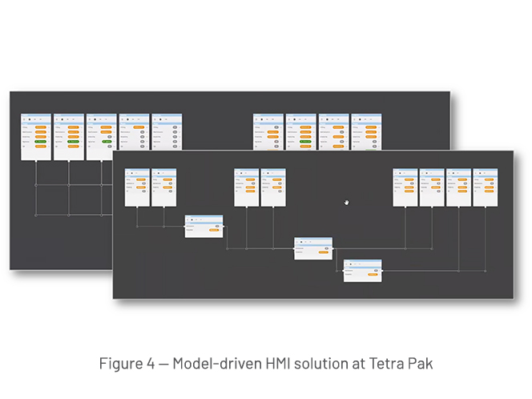Expand the row arrow beside the leftmost connector node's orange pill
Viewport: 532px width, 399px height.
pyautogui.click(x=221, y=230)
